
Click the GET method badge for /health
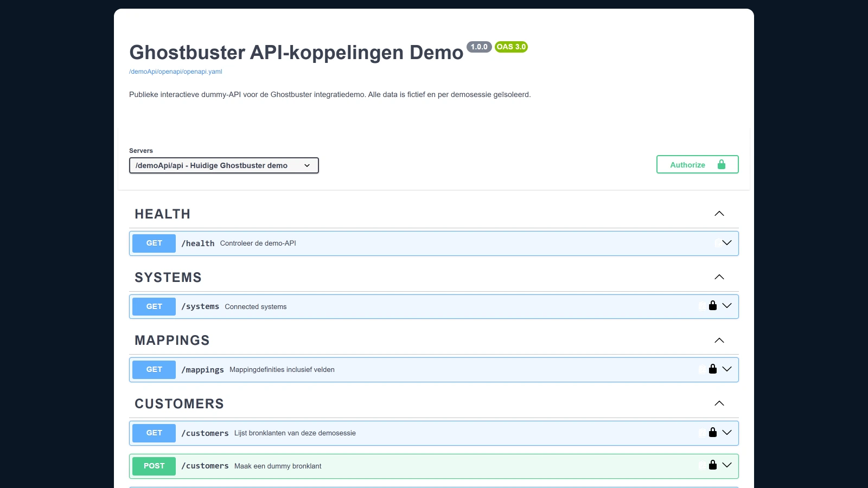[x=154, y=243]
